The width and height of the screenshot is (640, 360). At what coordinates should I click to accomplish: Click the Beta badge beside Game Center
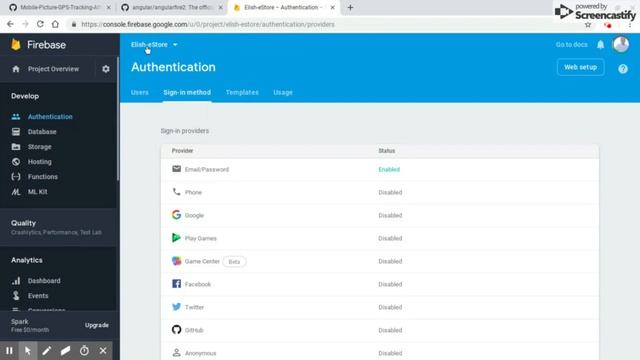coord(234,262)
